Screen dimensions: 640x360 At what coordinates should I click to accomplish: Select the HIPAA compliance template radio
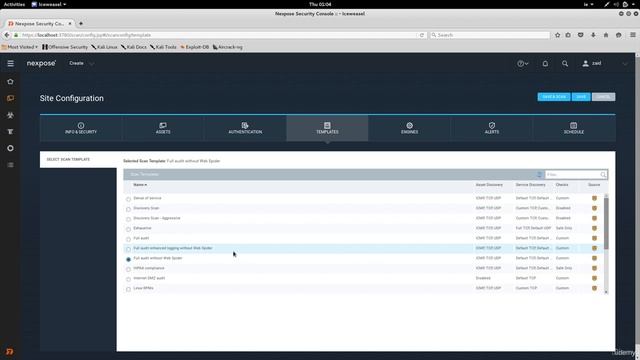click(x=128, y=269)
